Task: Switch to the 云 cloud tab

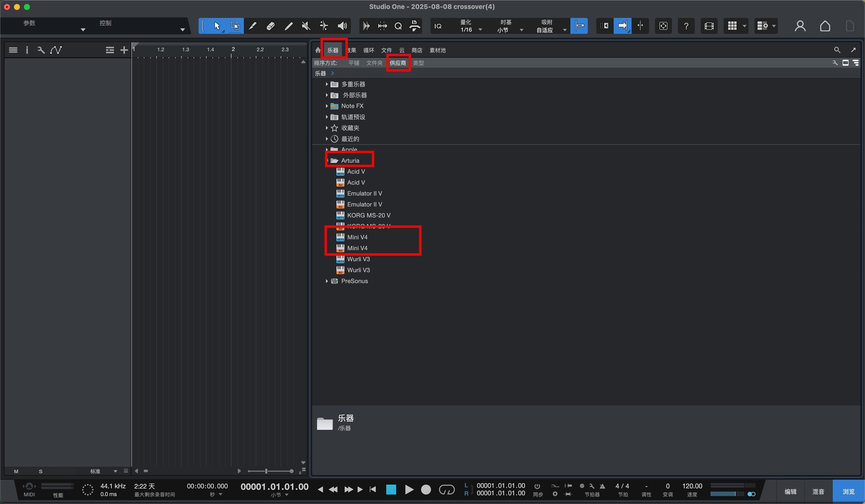Action: coord(402,50)
